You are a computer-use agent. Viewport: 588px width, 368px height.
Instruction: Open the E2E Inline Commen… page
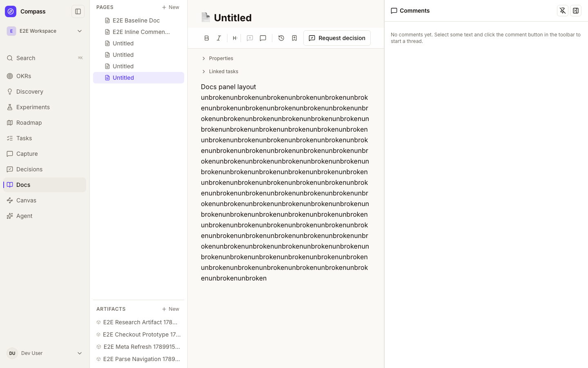[138, 32]
